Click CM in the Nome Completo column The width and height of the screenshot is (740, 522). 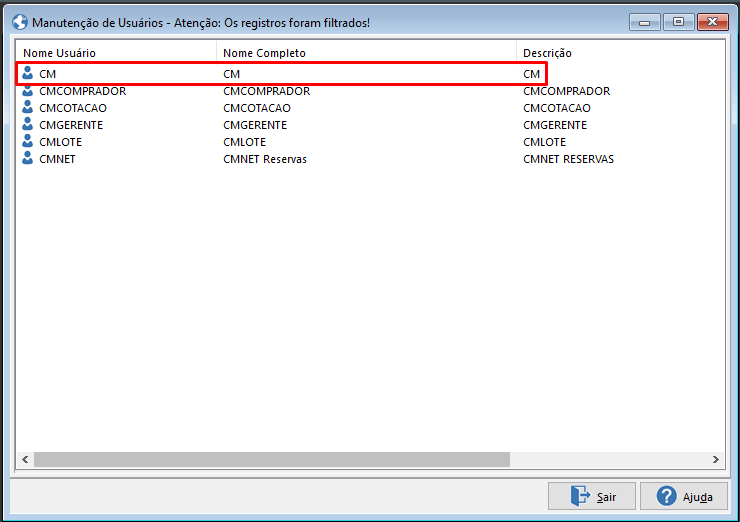232,74
